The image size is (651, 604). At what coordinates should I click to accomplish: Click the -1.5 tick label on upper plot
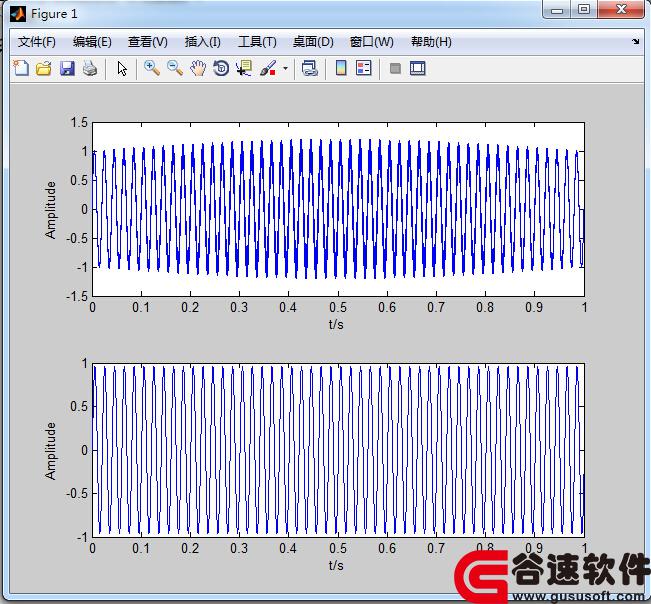tap(77, 296)
